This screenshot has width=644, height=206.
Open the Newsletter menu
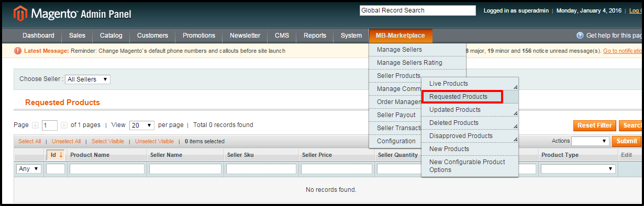pos(245,36)
